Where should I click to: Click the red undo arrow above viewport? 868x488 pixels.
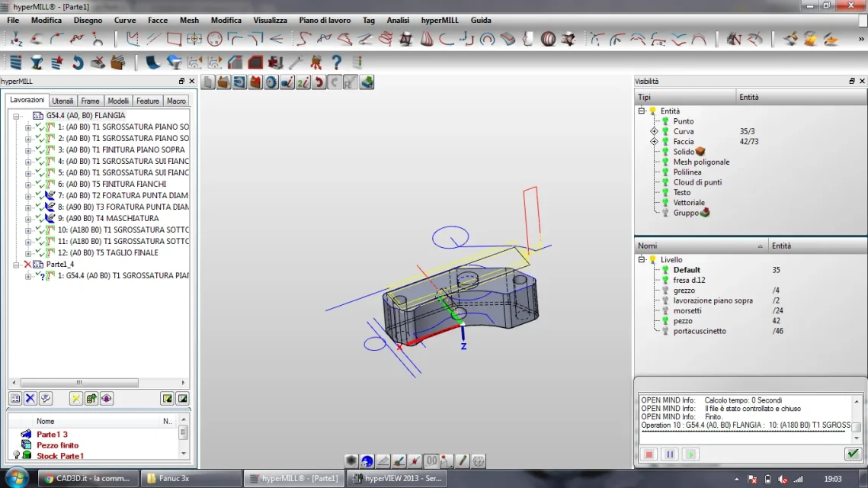(x=319, y=82)
